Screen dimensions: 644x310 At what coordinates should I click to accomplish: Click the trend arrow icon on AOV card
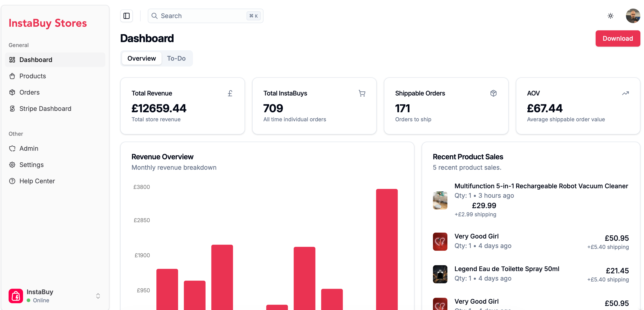pyautogui.click(x=625, y=93)
